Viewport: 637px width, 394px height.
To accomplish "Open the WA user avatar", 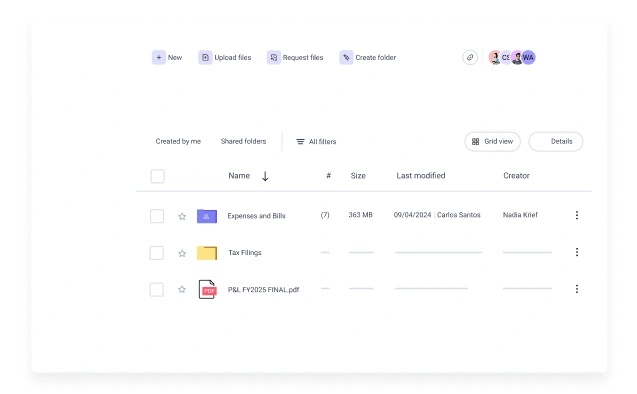I will pyautogui.click(x=528, y=57).
